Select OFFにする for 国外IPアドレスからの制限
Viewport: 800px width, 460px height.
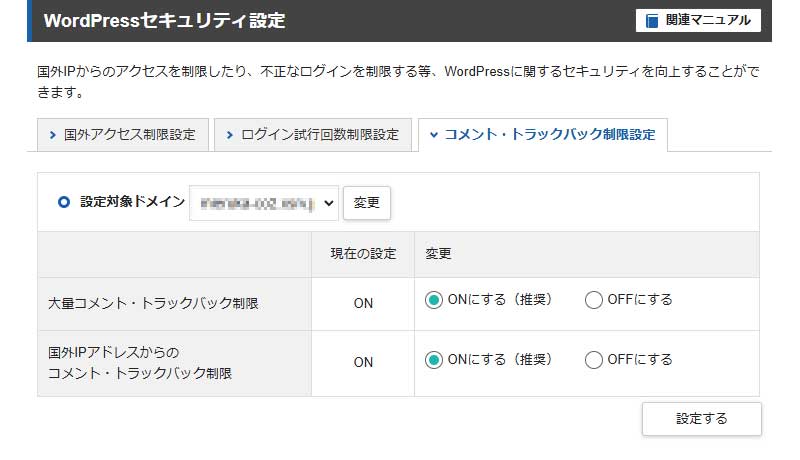coord(593,360)
